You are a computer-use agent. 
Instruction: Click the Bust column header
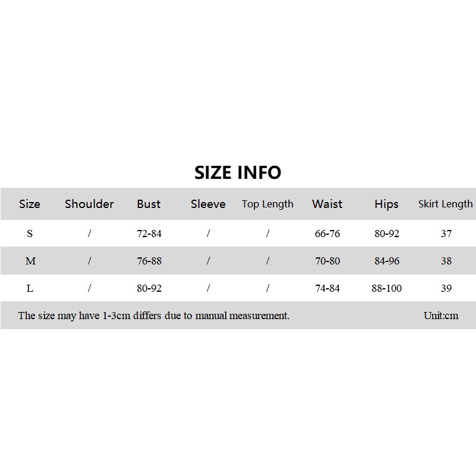click(x=149, y=204)
